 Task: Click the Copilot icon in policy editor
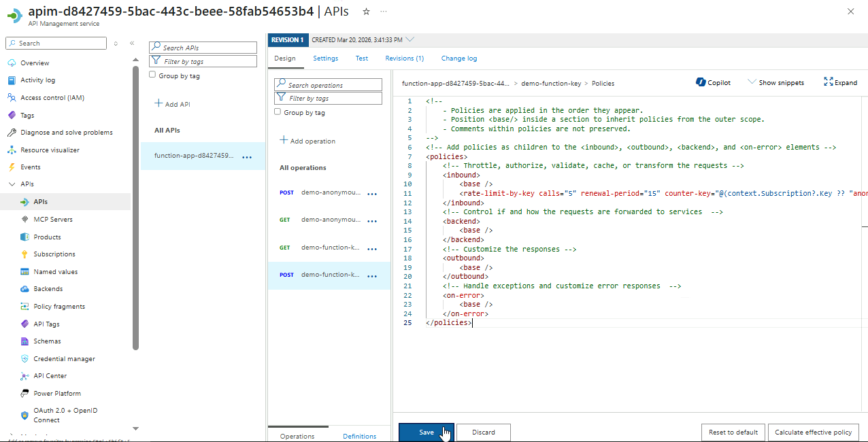[701, 82]
